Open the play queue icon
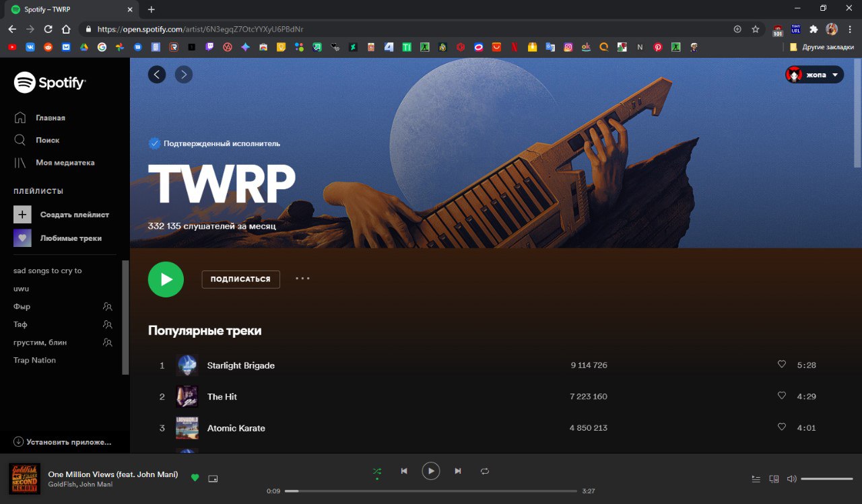 click(756, 479)
